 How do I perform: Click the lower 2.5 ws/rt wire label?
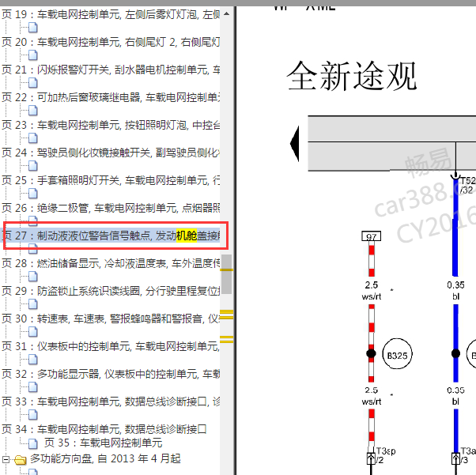coord(372,396)
